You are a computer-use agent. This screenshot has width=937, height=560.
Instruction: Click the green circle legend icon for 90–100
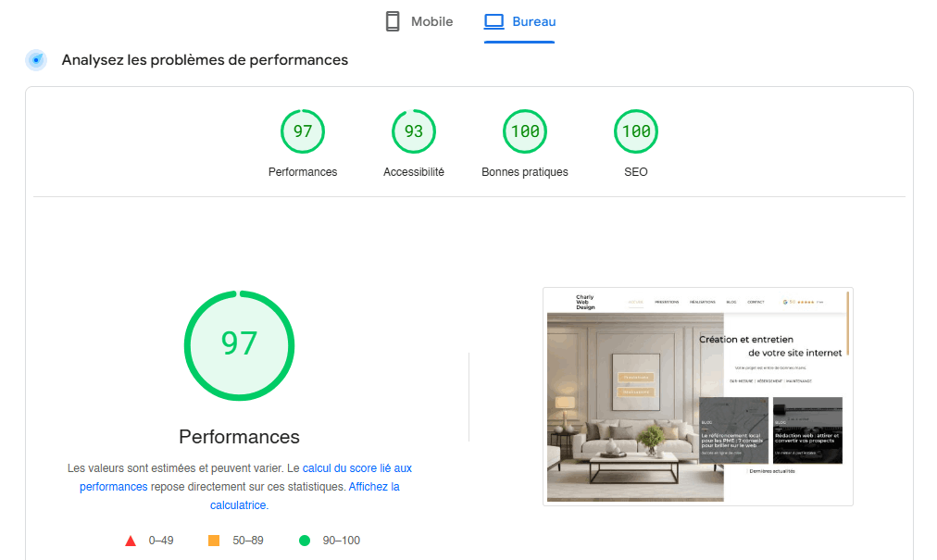pos(305,540)
